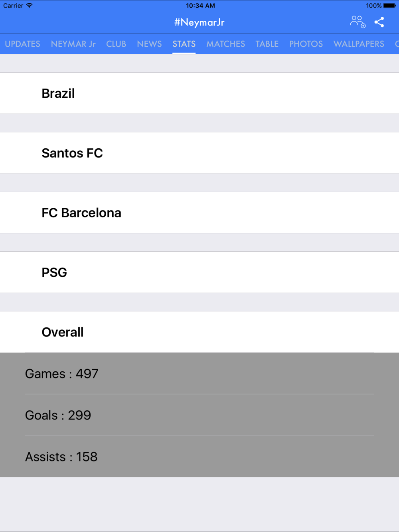
Task: Expand the FC Barcelona stats section
Action: pos(199,213)
